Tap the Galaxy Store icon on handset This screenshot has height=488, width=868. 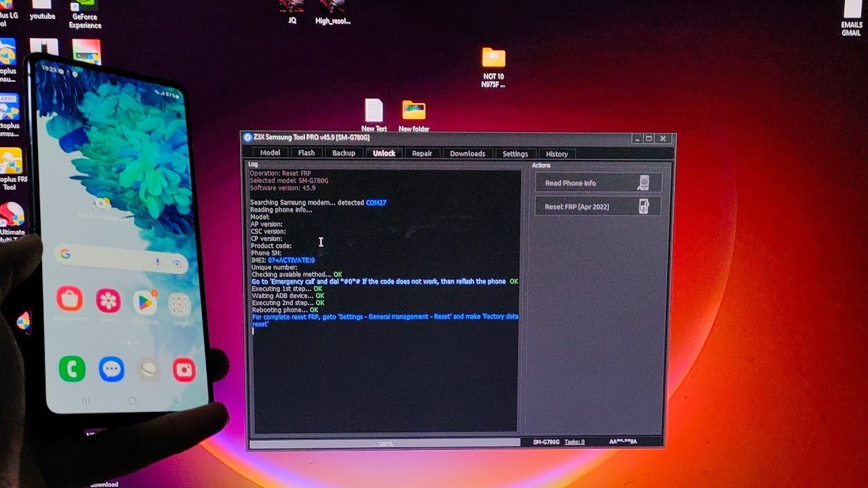pyautogui.click(x=69, y=299)
